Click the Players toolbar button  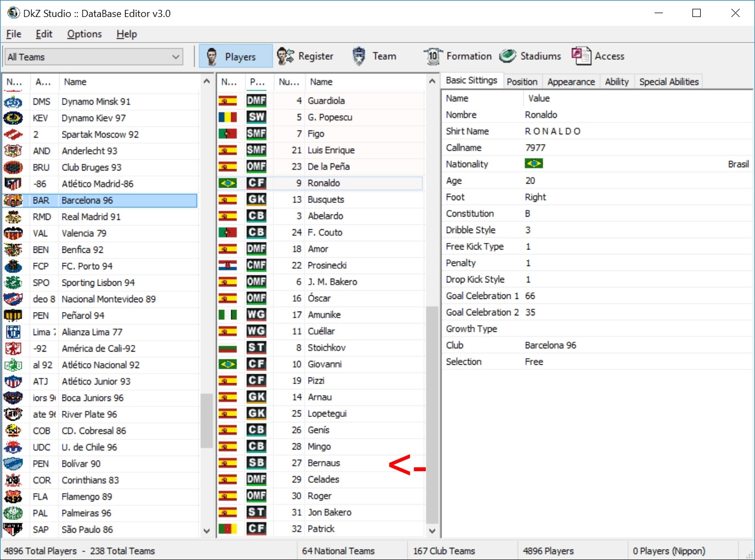[236, 56]
